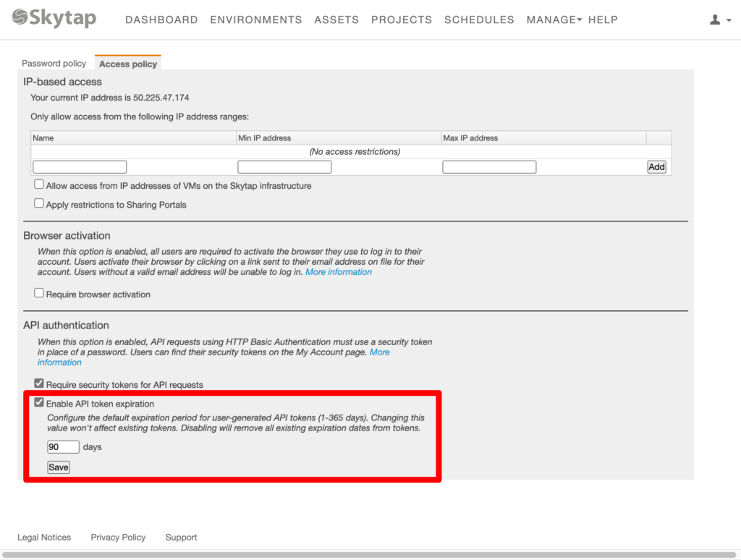Viewport: 741px width, 560px height.
Task: Go to Environments in navigation
Action: coord(256,20)
